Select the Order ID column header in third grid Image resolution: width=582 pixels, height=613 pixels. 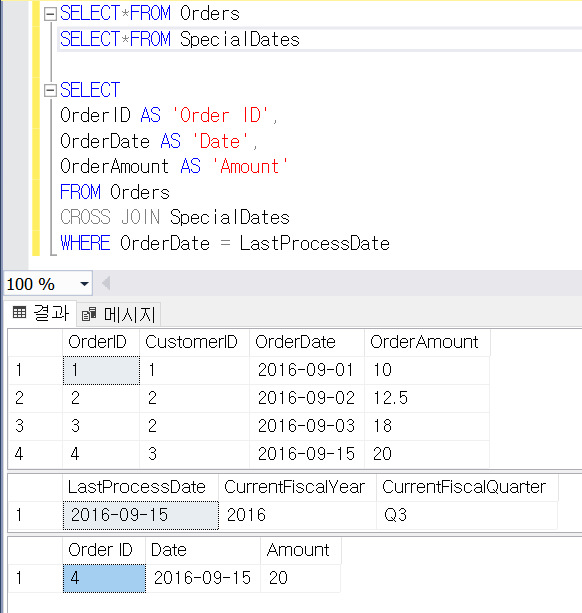coord(104,550)
